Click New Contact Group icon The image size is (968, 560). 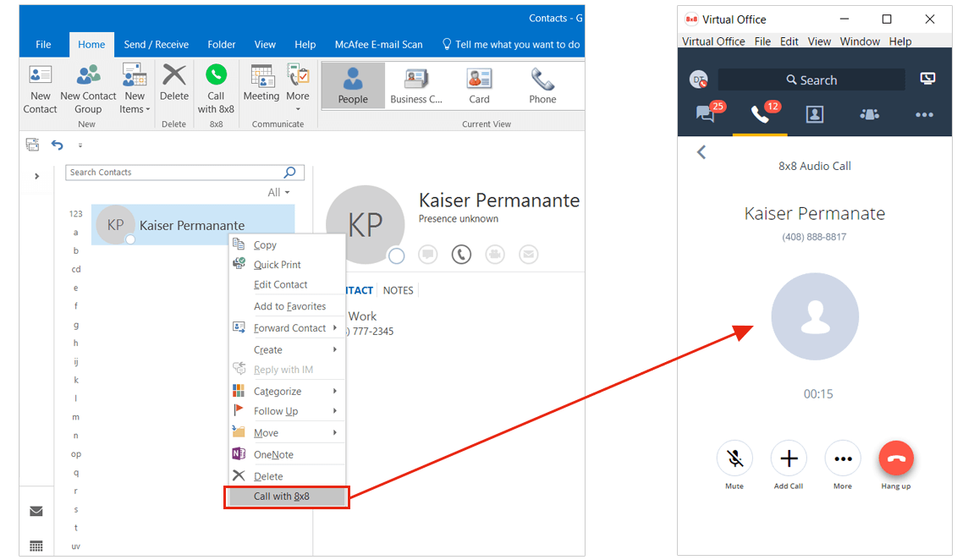pos(88,91)
